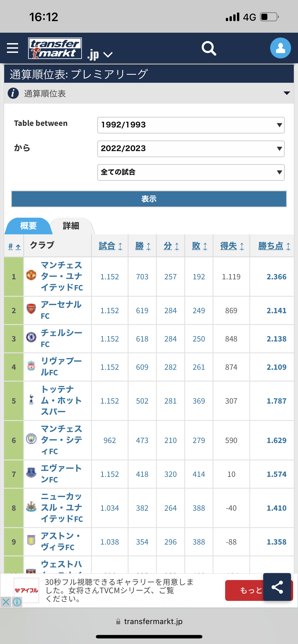Tap the blue share floating button
The height and width of the screenshot is (644, 298).
277,587
